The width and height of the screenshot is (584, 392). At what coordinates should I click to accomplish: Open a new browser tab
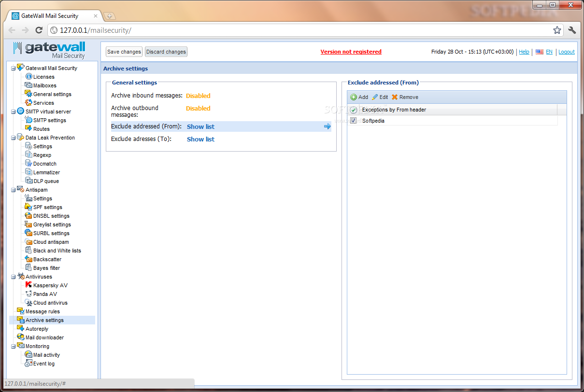pos(109,16)
